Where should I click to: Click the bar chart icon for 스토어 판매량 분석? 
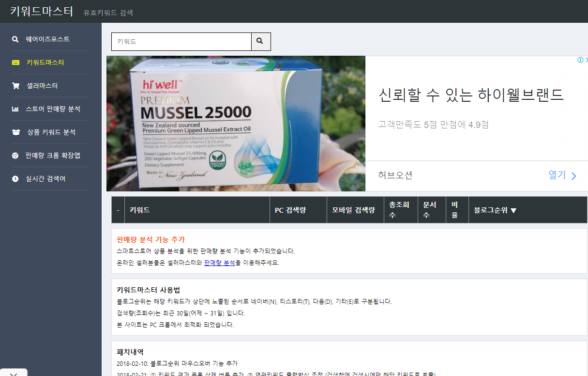(x=15, y=109)
